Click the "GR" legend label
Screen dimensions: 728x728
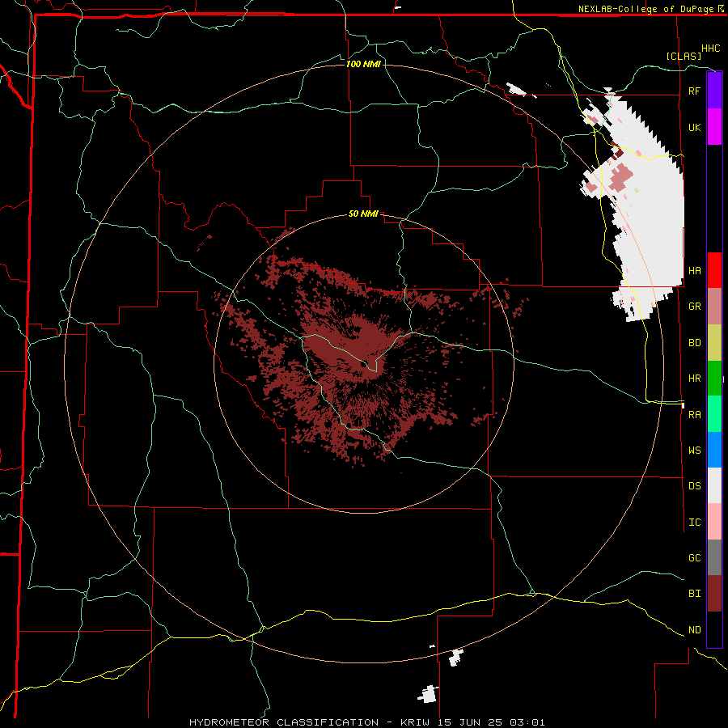pos(694,307)
